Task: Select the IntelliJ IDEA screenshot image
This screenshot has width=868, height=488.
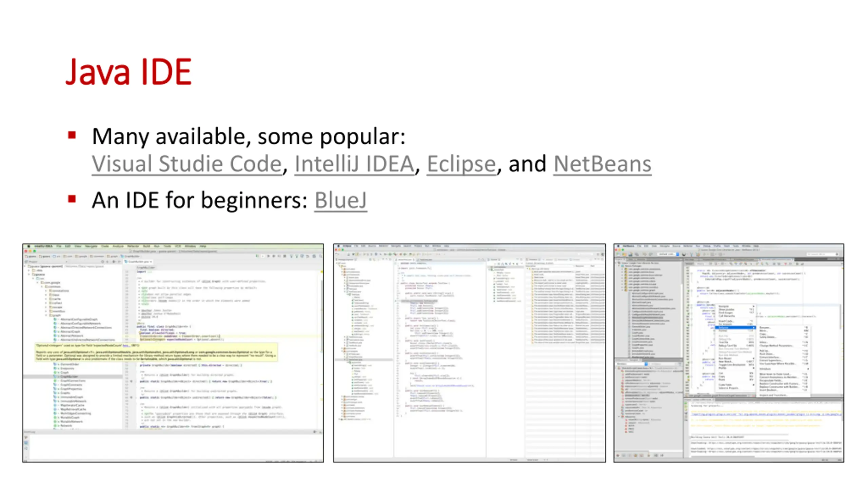Action: point(173,352)
